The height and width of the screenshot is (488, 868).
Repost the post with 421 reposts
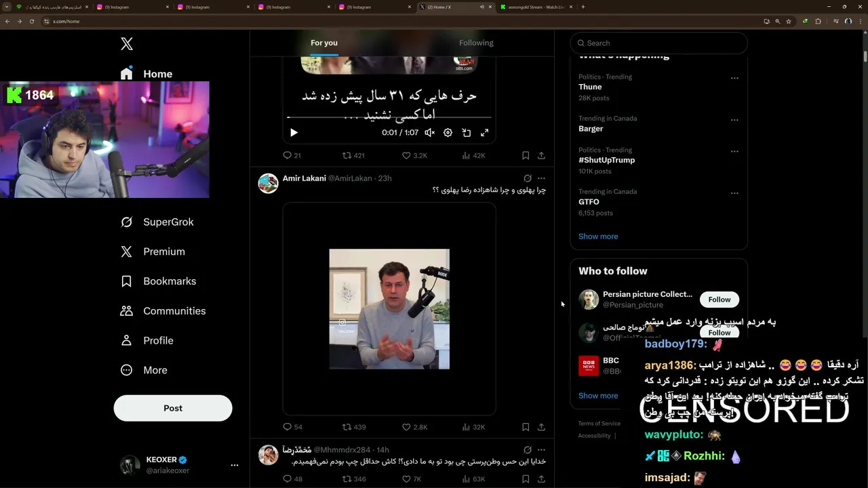click(353, 155)
